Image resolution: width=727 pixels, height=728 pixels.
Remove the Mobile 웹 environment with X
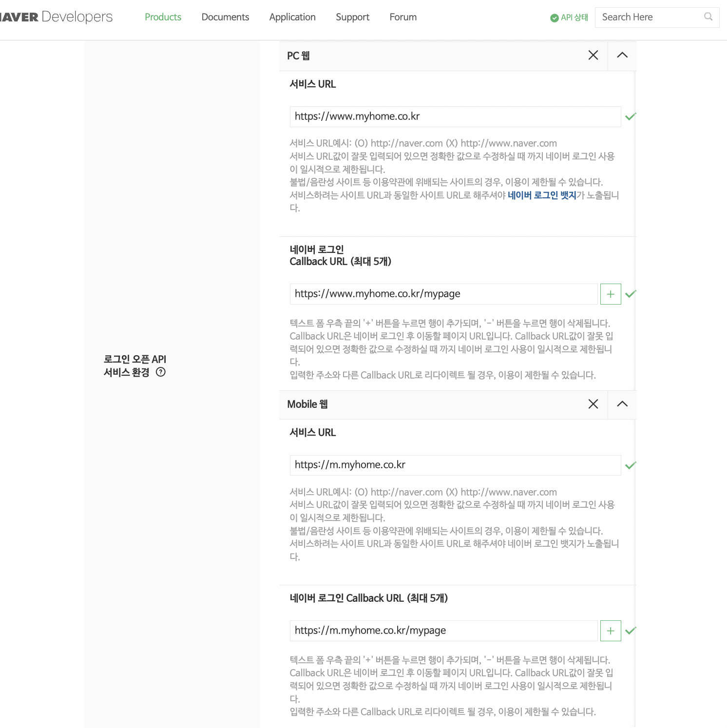[593, 404]
